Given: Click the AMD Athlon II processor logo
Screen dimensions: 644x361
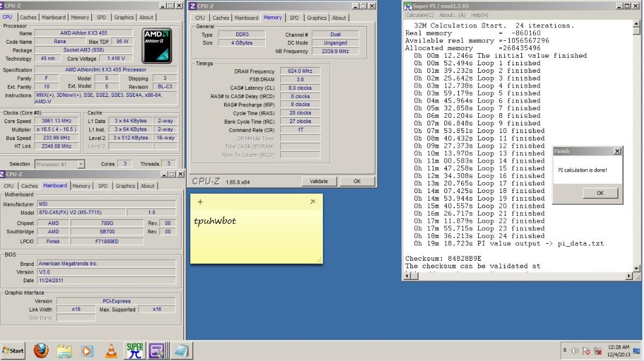Looking at the screenshot, I should [x=157, y=45].
